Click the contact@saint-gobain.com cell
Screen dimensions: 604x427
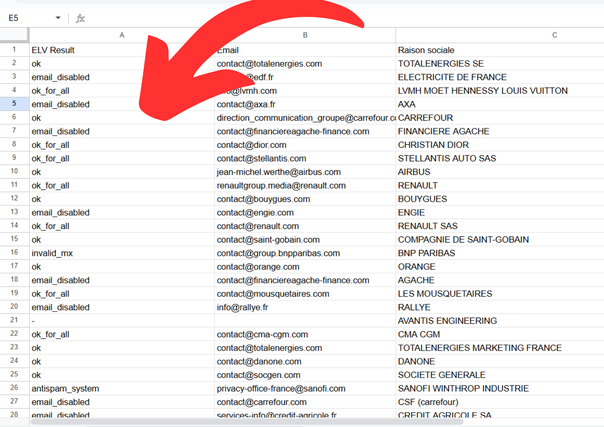point(305,239)
